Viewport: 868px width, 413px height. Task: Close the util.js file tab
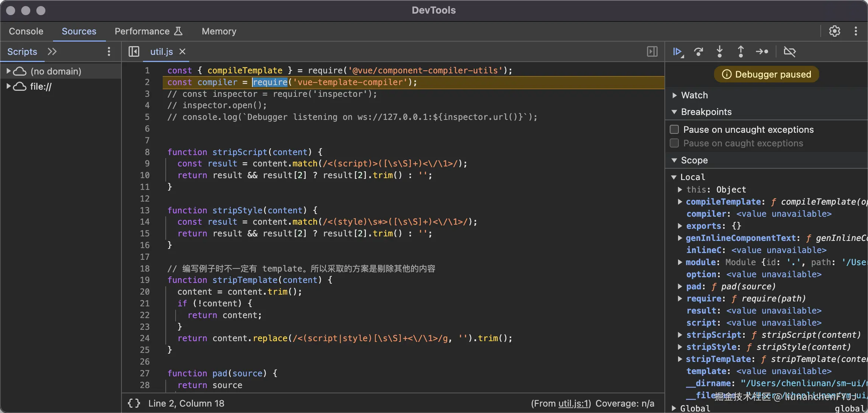point(182,51)
